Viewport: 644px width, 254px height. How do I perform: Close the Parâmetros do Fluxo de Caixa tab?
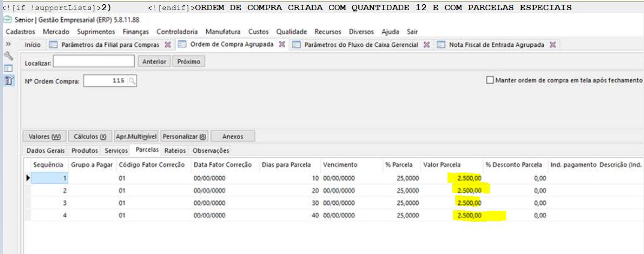tap(427, 44)
